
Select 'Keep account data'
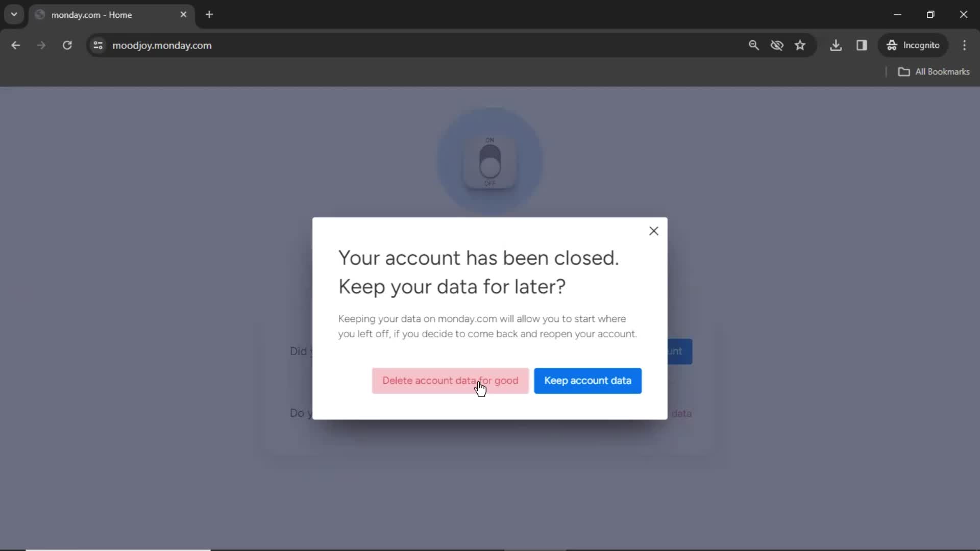pyautogui.click(x=587, y=380)
